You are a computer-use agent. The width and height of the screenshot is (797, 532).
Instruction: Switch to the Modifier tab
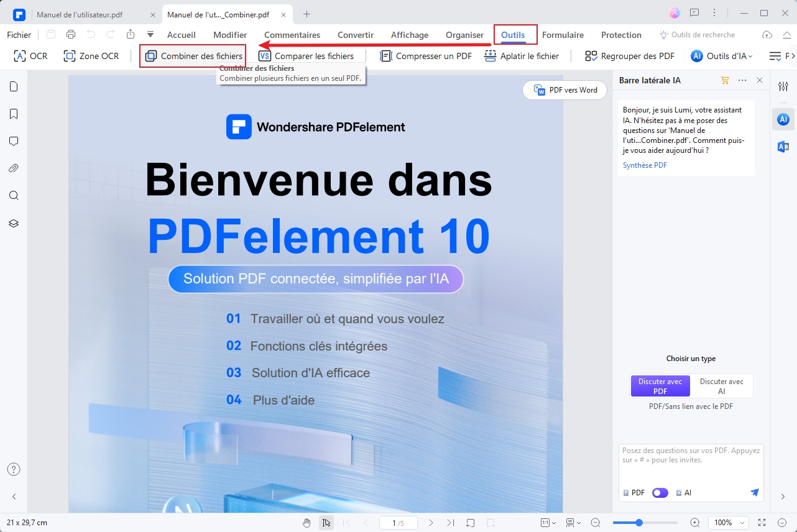coord(230,35)
